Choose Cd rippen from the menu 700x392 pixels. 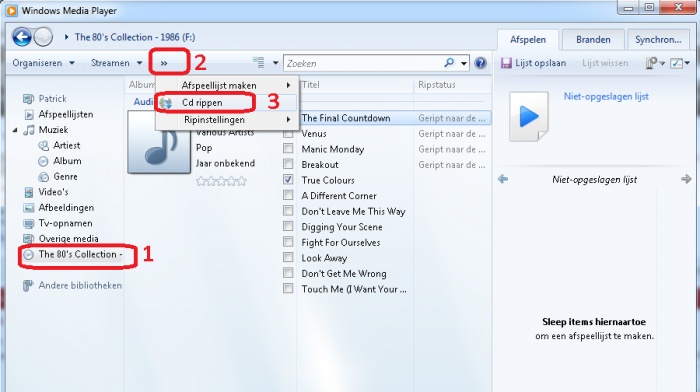pyautogui.click(x=226, y=103)
